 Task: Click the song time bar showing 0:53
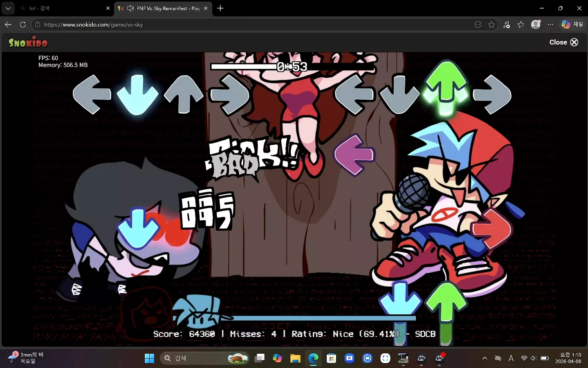tap(292, 66)
